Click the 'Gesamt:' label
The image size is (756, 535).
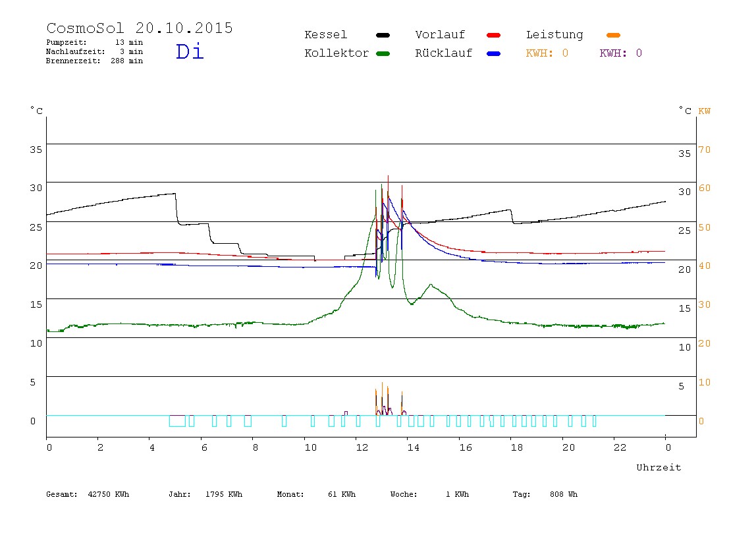click(62, 494)
